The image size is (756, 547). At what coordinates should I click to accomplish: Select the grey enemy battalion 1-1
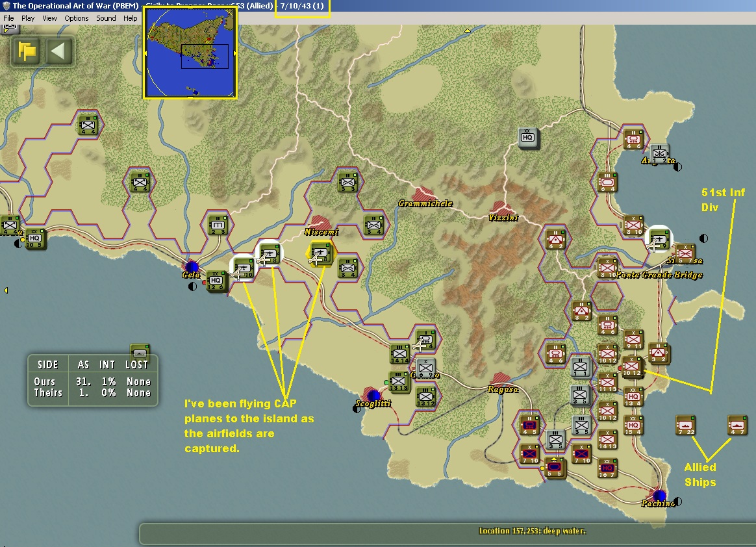click(x=581, y=368)
